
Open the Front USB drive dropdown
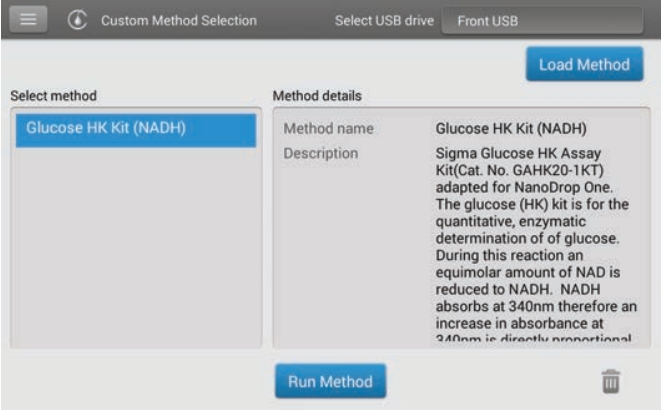click(x=542, y=20)
